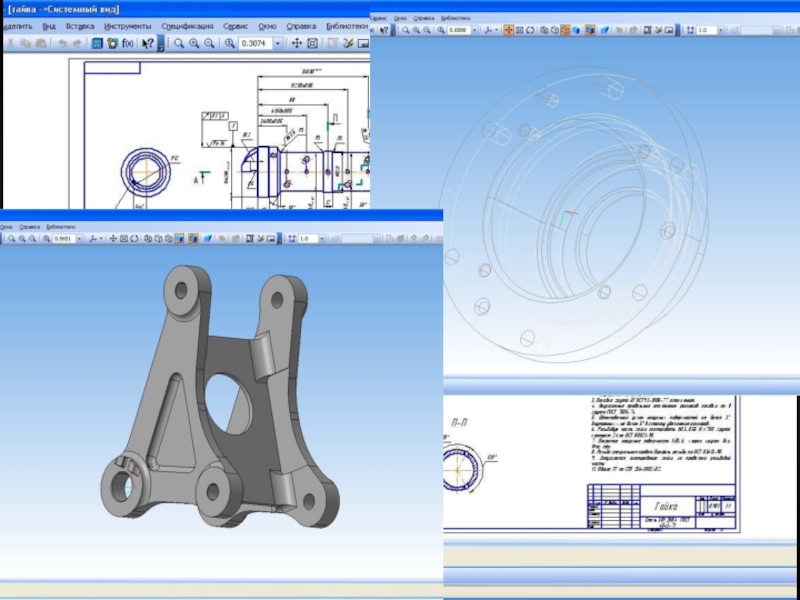Enable wireframe display in the wireframe model window
This screenshot has height=600, width=800.
click(546, 31)
